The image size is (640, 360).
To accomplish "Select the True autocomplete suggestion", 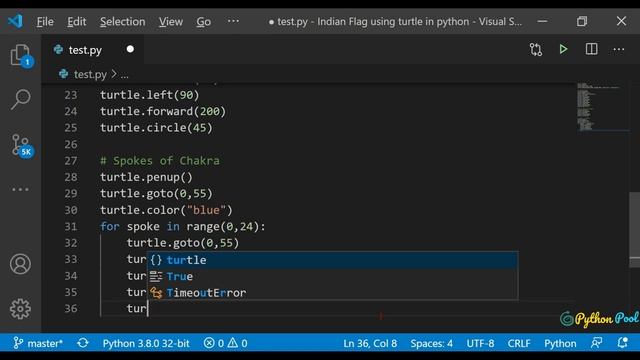I will pos(333,276).
